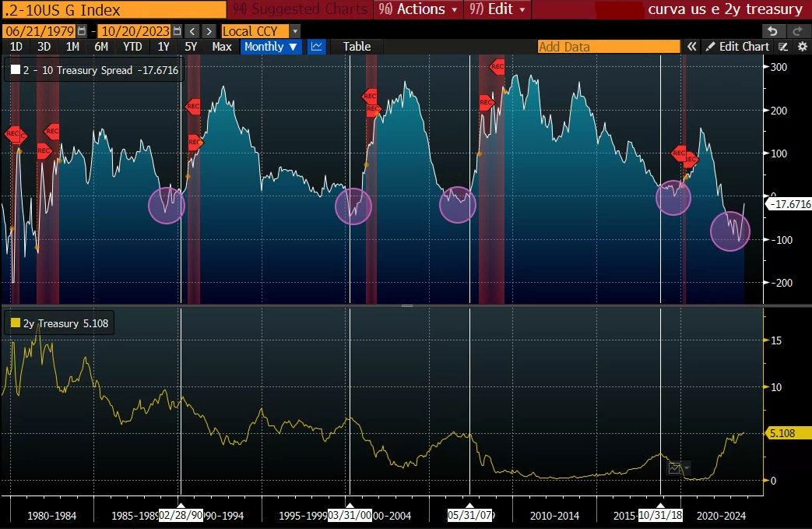Click the line chart type icon
The height and width of the screenshot is (529, 812).
(316, 47)
